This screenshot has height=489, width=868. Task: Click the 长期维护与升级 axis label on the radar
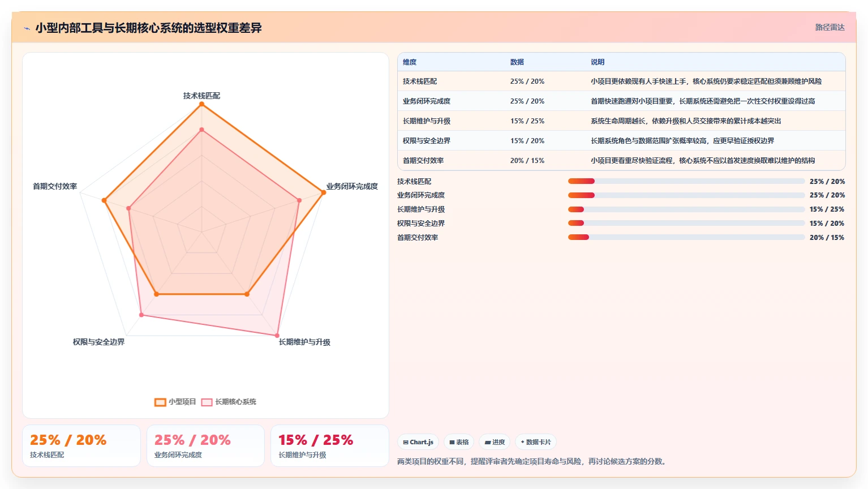pyautogui.click(x=304, y=342)
